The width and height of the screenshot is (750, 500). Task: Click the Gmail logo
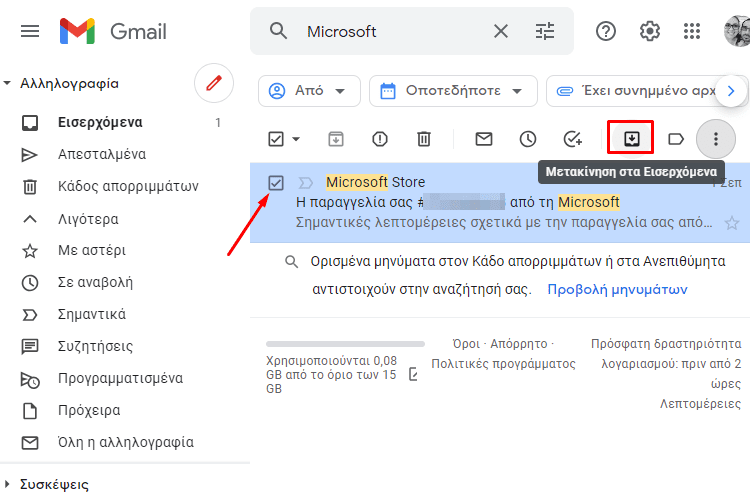[113, 32]
